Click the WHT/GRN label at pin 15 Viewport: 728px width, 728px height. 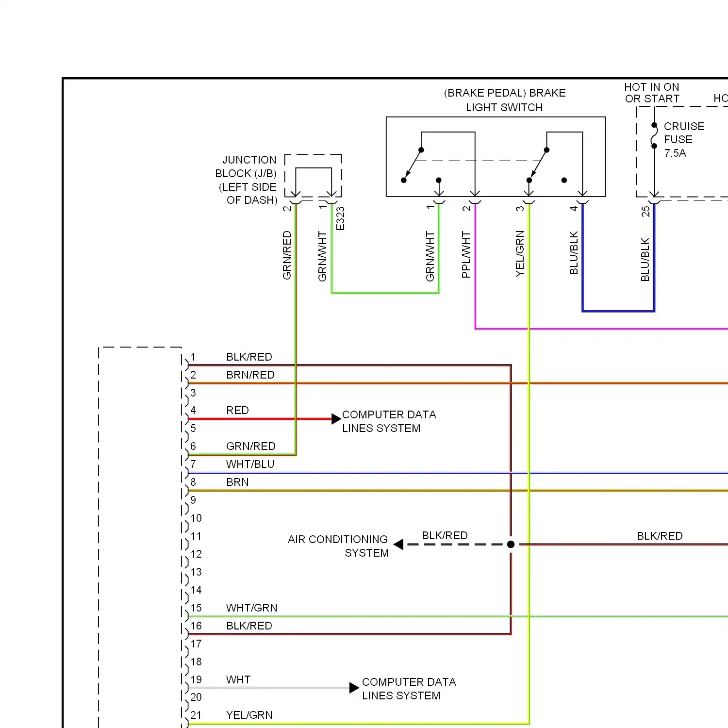(252, 608)
